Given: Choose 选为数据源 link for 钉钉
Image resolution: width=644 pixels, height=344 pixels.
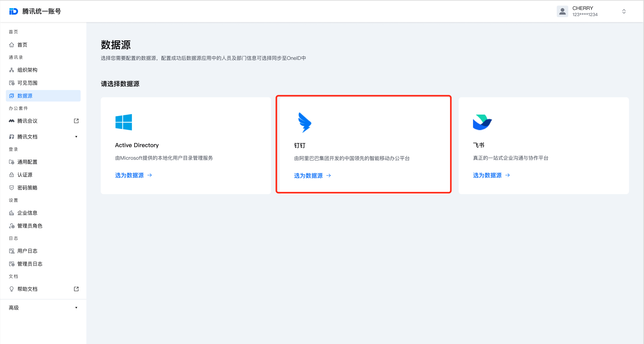Looking at the screenshot, I should coord(308,175).
